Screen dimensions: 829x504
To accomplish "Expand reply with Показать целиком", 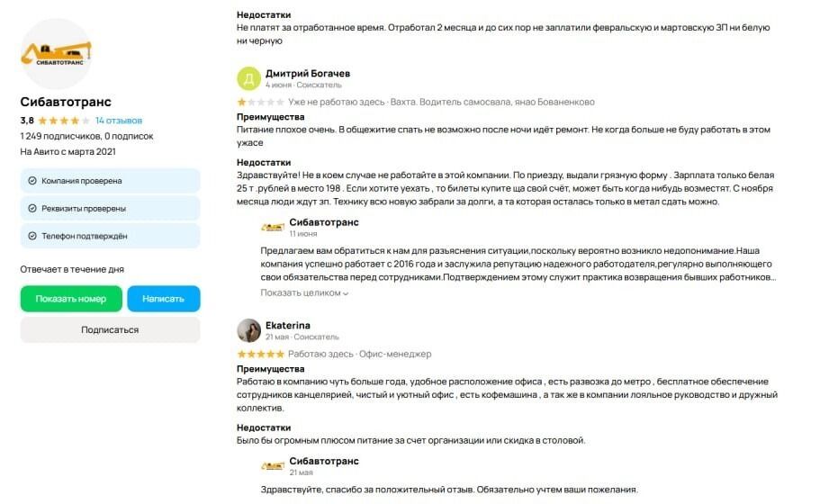I will tap(304, 292).
